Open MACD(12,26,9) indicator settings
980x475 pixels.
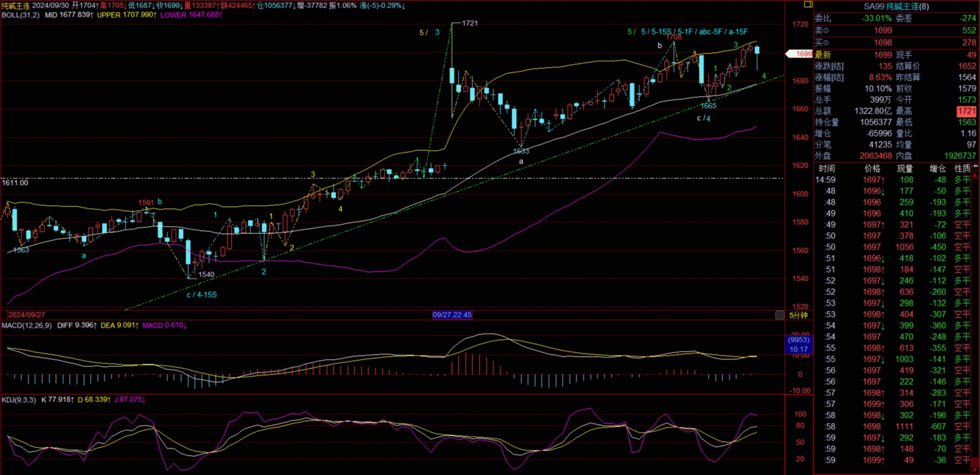pyautogui.click(x=27, y=325)
